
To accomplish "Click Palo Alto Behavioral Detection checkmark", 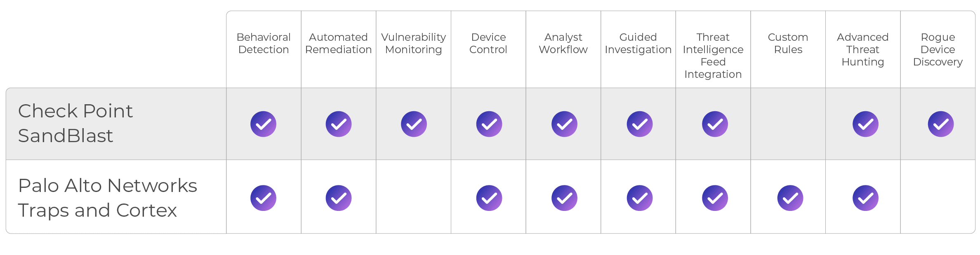I will point(263,198).
